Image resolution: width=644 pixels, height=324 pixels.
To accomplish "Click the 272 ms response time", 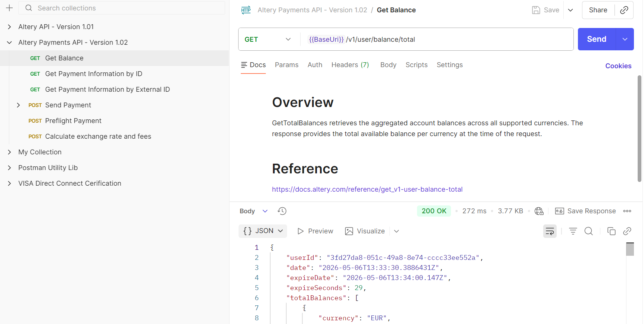I will tap(474, 211).
